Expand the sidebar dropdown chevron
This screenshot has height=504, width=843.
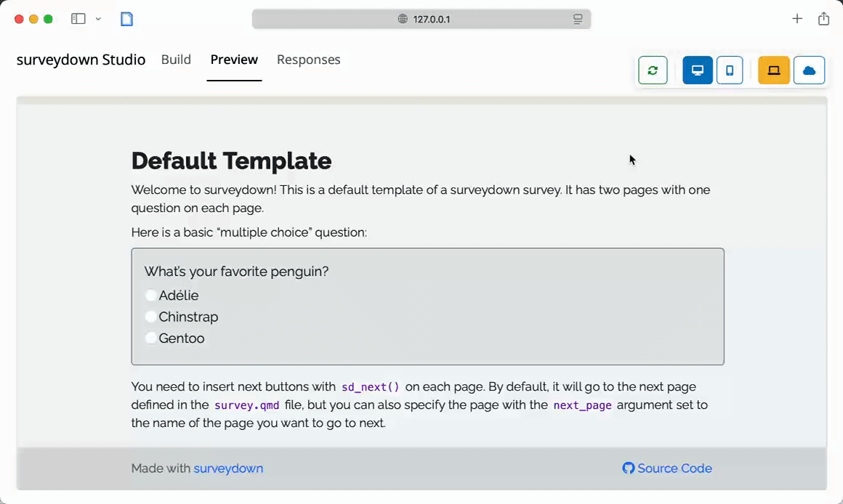pyautogui.click(x=98, y=19)
